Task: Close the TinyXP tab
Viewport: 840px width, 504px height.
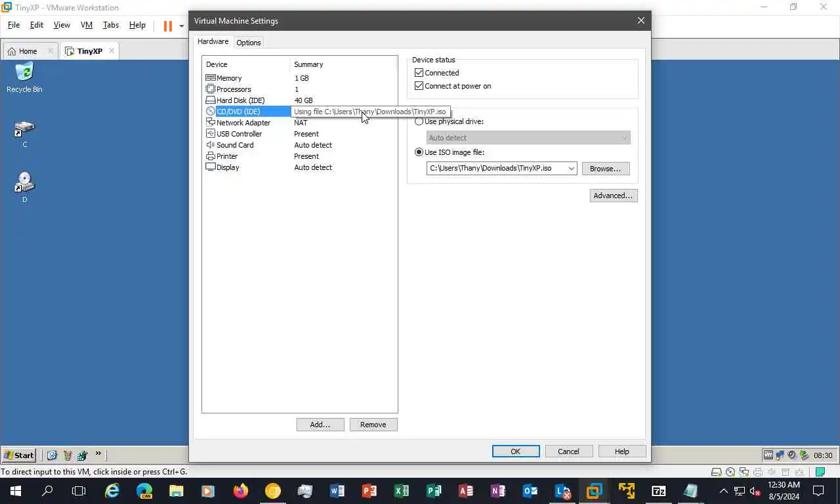Action: click(x=112, y=51)
